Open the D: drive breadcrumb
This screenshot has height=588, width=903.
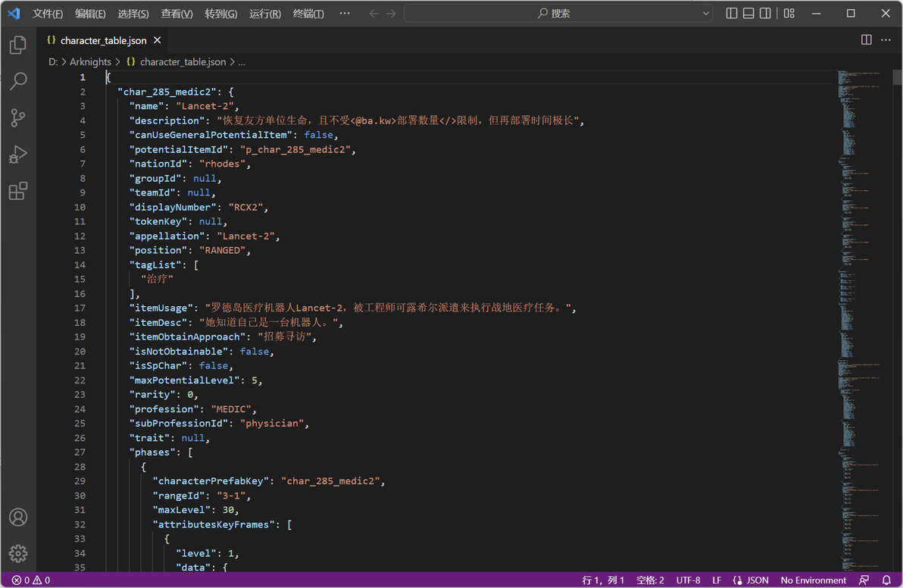point(53,61)
